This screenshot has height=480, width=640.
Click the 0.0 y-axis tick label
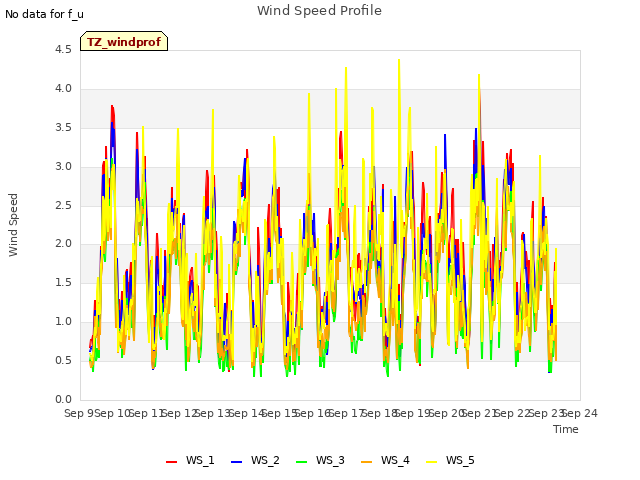[x=63, y=399]
